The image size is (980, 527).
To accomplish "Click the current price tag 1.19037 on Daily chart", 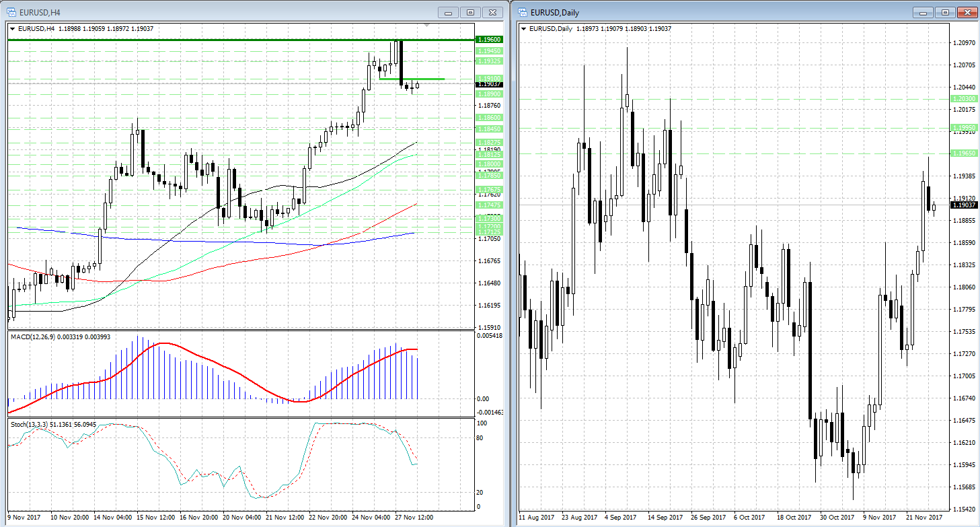I will coord(963,205).
